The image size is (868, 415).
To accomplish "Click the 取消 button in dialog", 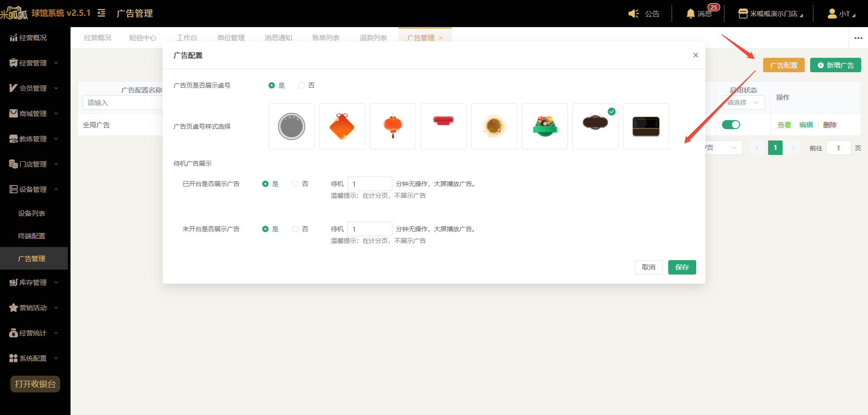I will point(649,267).
